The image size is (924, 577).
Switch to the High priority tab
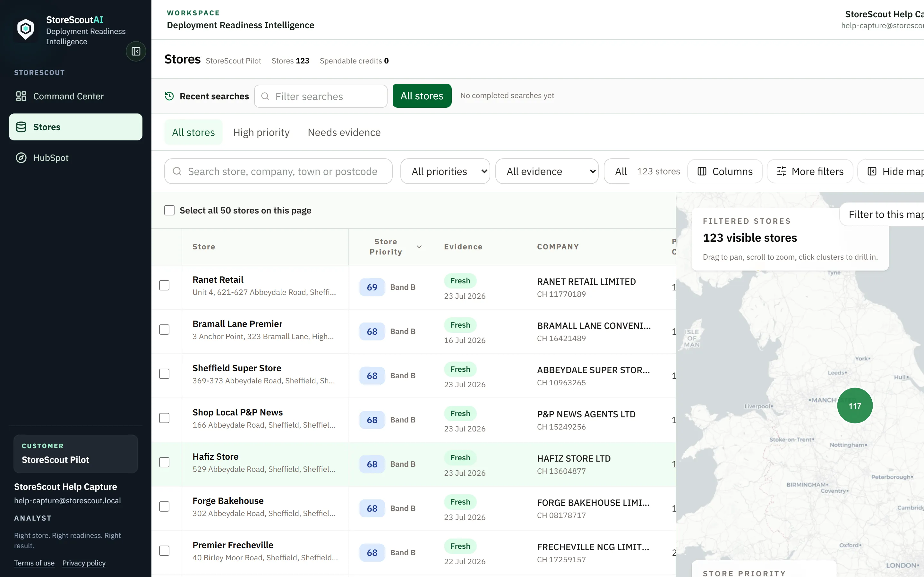[x=261, y=132]
